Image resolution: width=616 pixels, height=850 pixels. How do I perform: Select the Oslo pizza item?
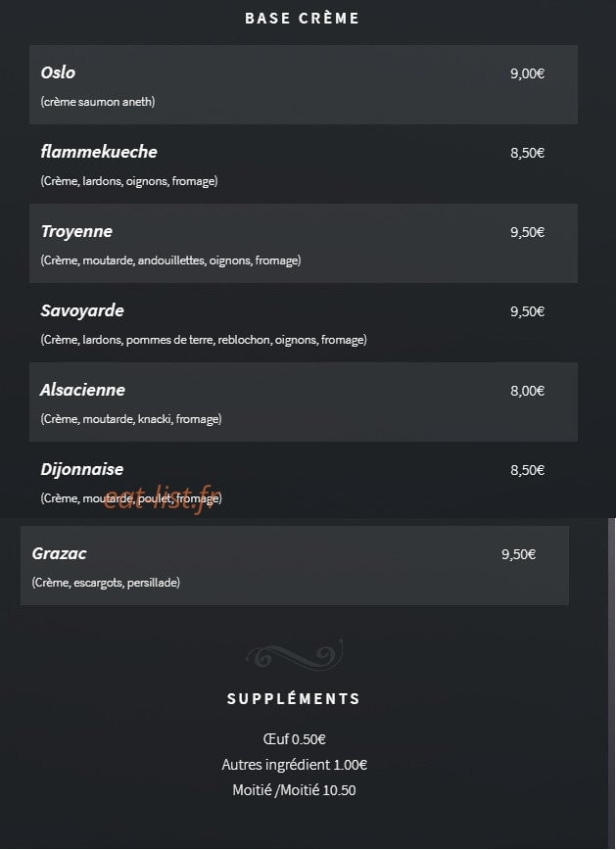pos(304,84)
